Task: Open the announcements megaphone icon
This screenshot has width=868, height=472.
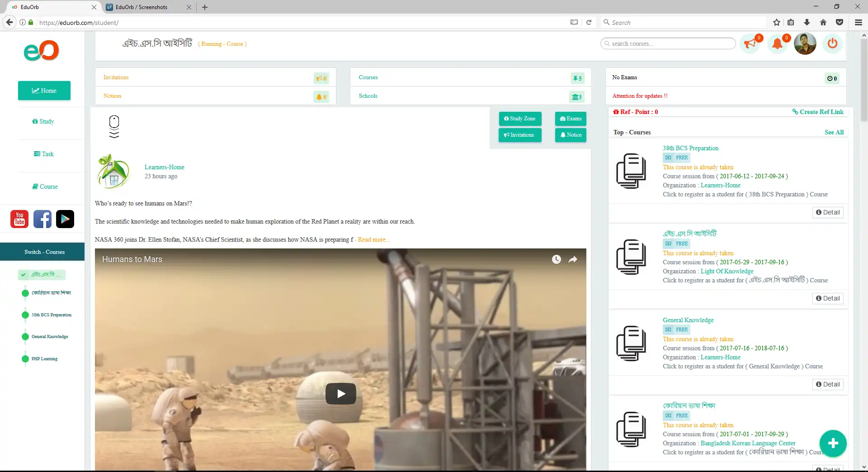Action: click(x=750, y=44)
